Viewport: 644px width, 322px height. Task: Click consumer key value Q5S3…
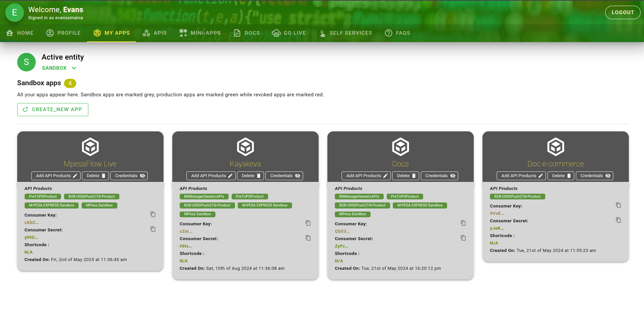342,231
